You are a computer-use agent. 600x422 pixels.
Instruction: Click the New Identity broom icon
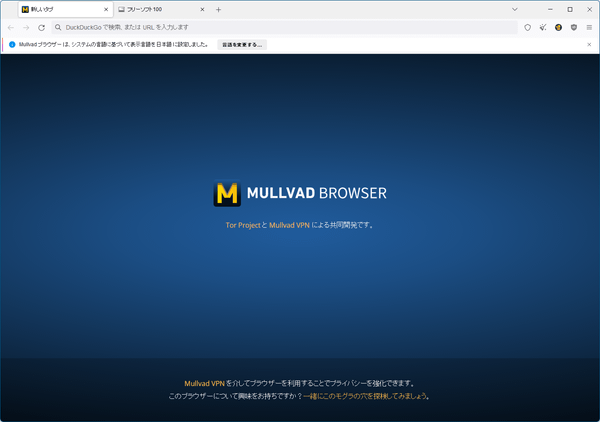pos(543,28)
